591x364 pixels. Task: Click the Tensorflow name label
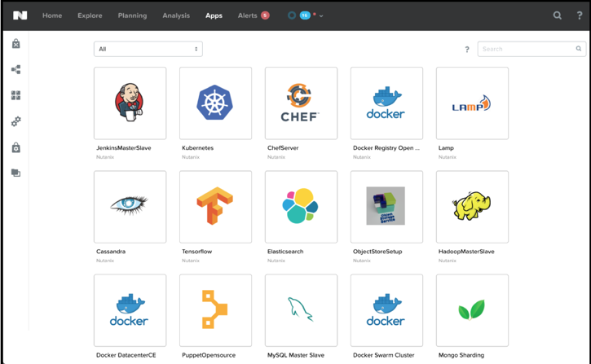[196, 252]
